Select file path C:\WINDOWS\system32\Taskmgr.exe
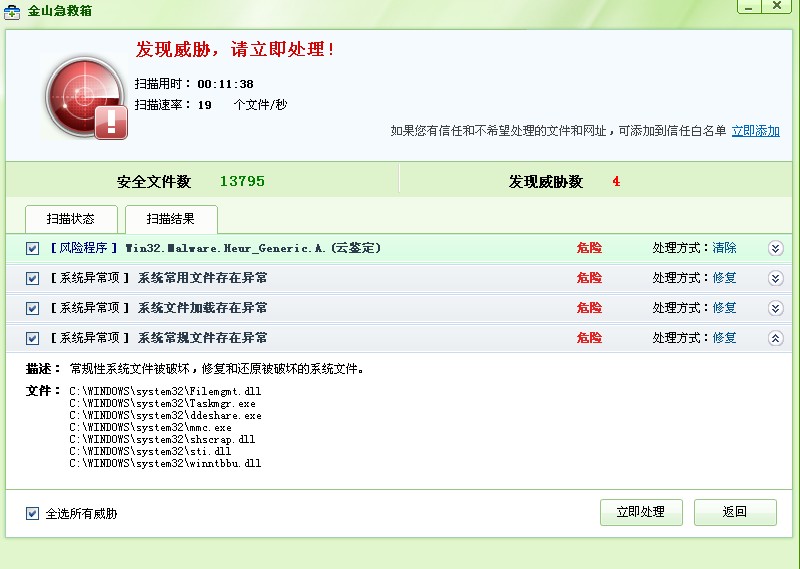 tap(162, 404)
